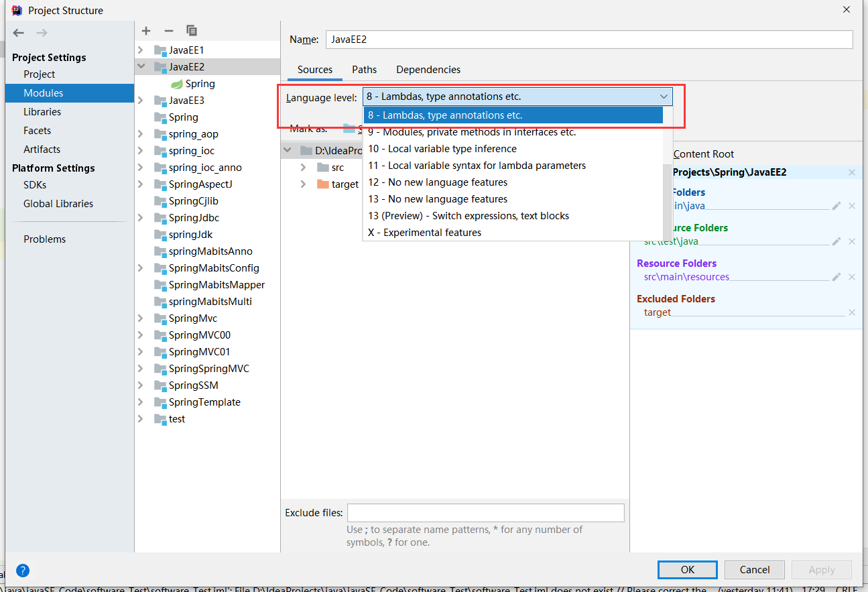The width and height of the screenshot is (868, 592).
Task: Collapse the JavaEE2 module
Action: click(141, 67)
